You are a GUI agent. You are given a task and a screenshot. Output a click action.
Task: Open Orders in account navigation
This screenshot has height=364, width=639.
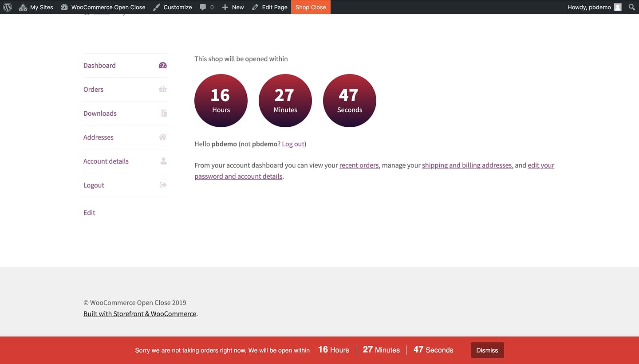[93, 89]
